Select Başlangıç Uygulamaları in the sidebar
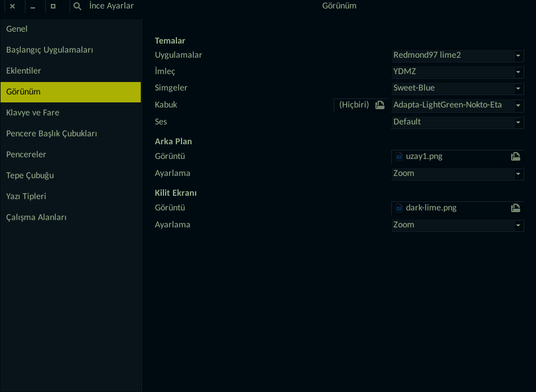 [71, 50]
